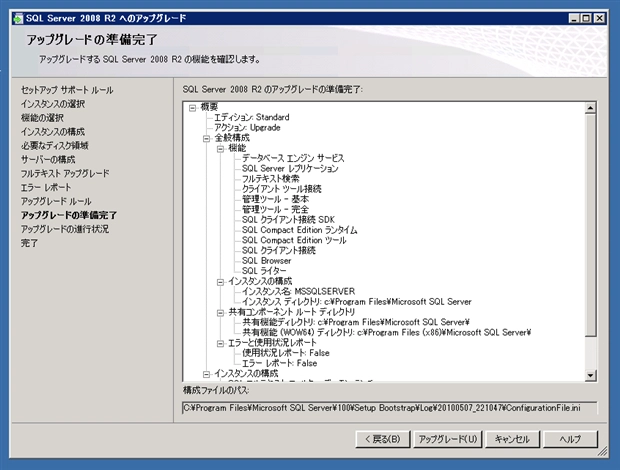Screen dimensions: 620x470
Task: Select SQL Compact Edition ツール row
Action: click(x=294, y=240)
